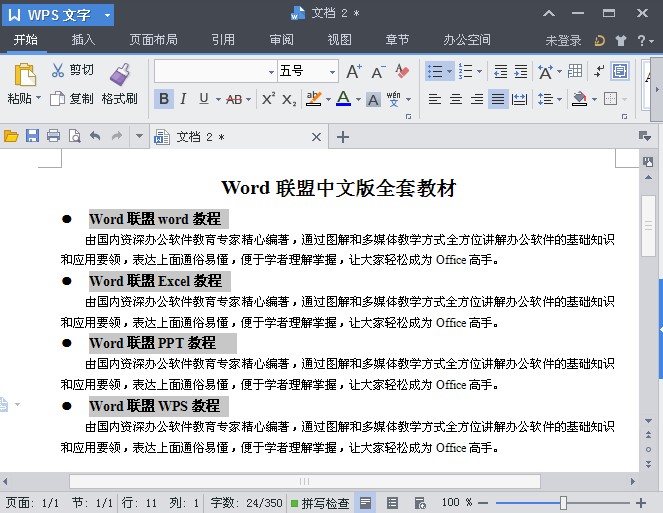Toggle Bold formatting button
Viewport: 663px width, 513px height.
[x=163, y=99]
